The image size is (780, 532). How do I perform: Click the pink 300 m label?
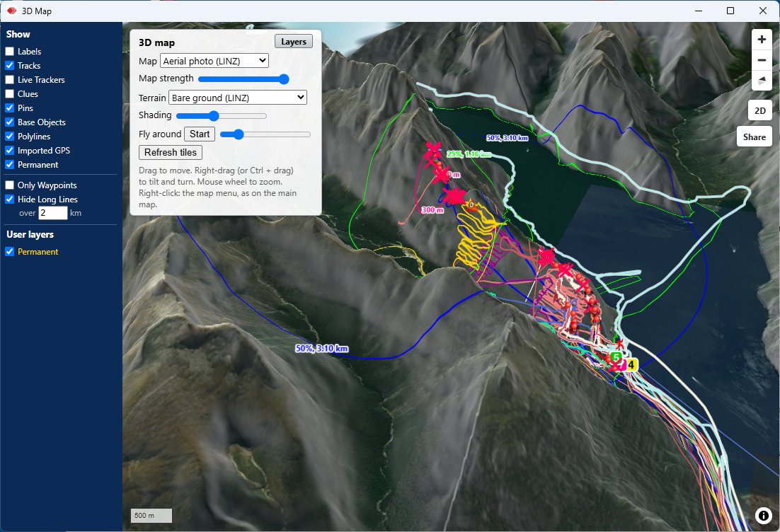(x=432, y=210)
